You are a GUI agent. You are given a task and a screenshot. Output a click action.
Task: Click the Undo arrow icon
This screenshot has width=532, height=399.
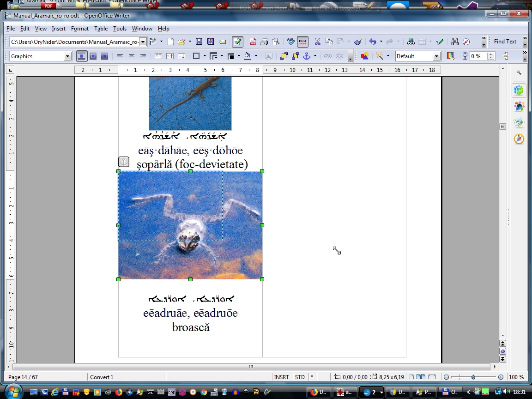373,42
